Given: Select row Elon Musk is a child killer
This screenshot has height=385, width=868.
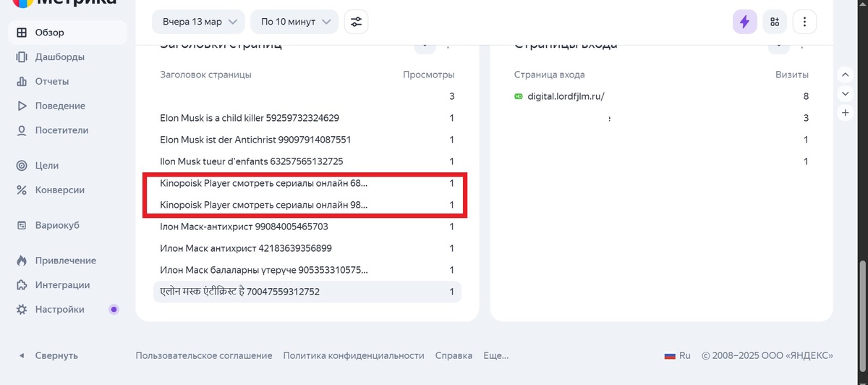Looking at the screenshot, I should (x=307, y=118).
